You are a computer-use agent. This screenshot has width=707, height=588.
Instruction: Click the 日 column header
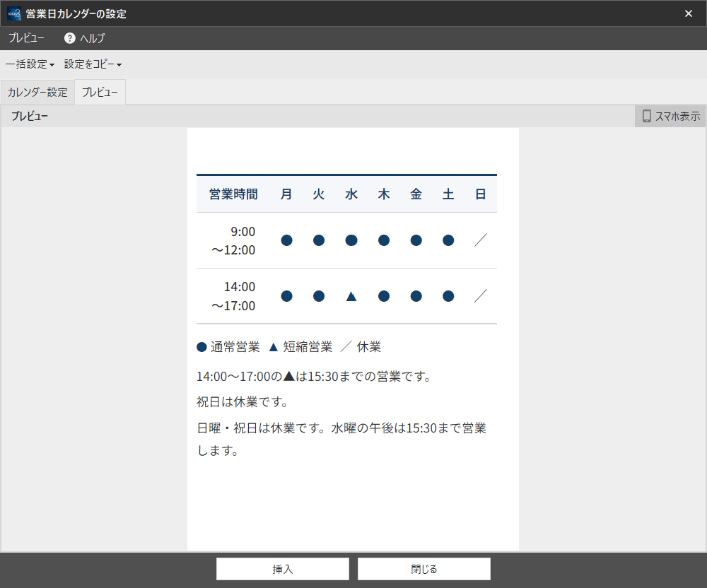481,194
